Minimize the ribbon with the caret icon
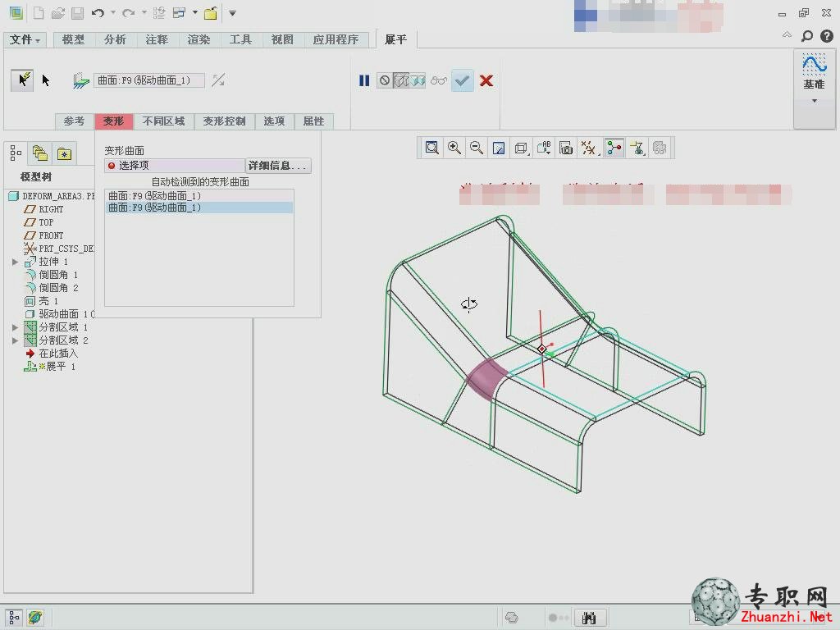The width and height of the screenshot is (840, 630). [x=787, y=35]
